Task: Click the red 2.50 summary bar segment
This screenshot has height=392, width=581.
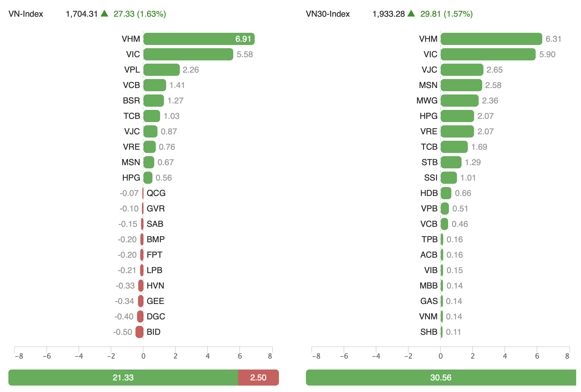Action: tap(258, 378)
